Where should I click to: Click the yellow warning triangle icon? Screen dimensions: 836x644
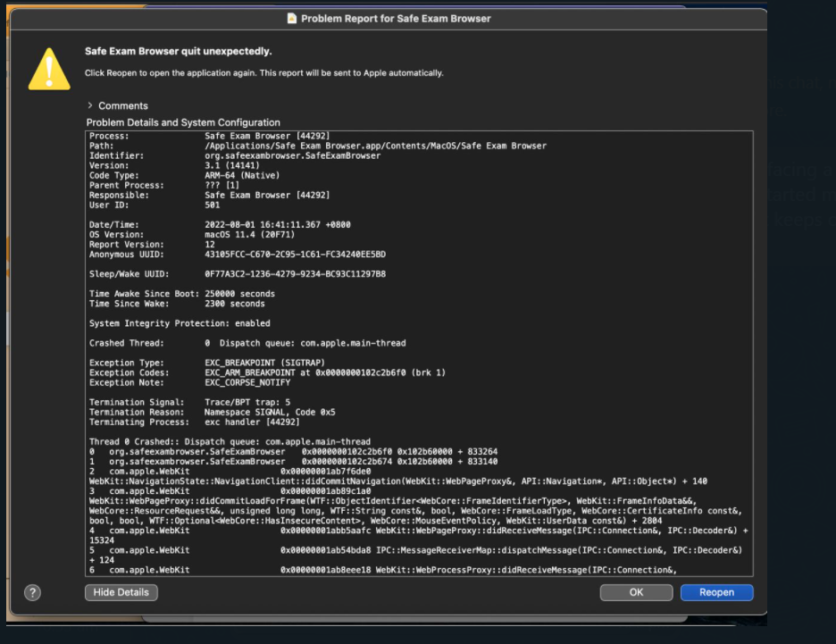[x=49, y=70]
